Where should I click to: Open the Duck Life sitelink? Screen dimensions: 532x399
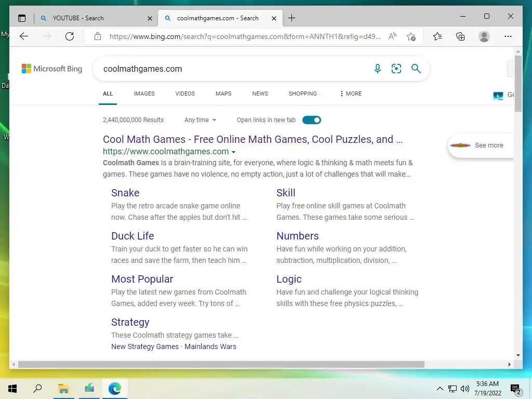132,236
